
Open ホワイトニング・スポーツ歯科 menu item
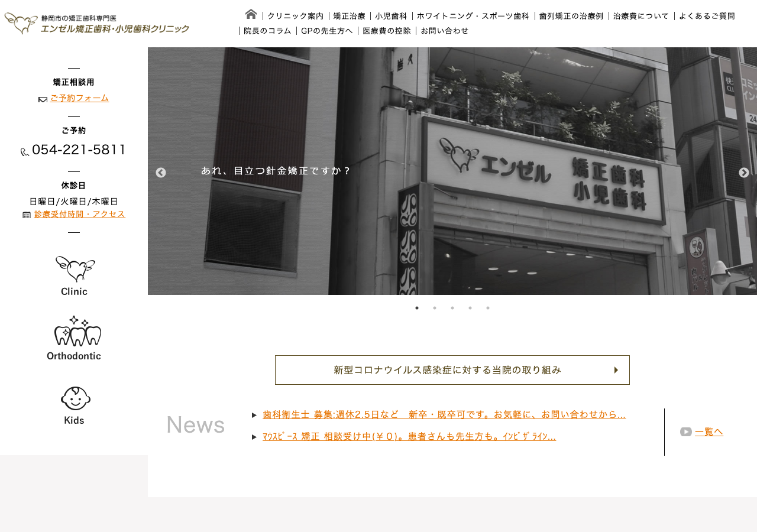click(x=473, y=16)
